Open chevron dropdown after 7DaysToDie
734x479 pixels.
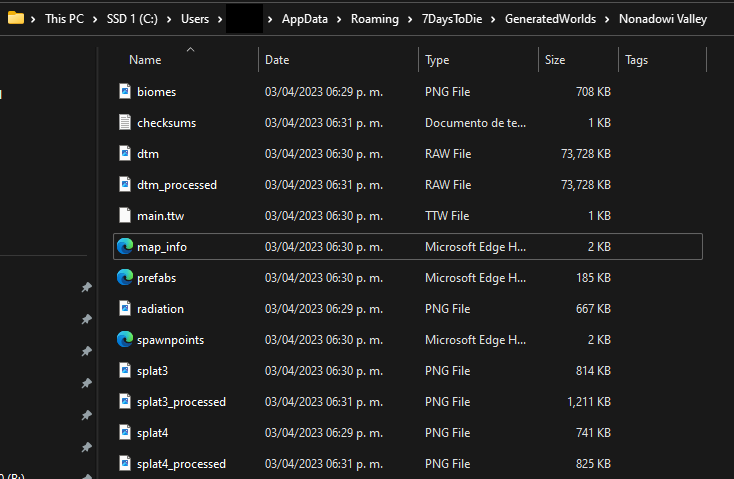[493, 19]
